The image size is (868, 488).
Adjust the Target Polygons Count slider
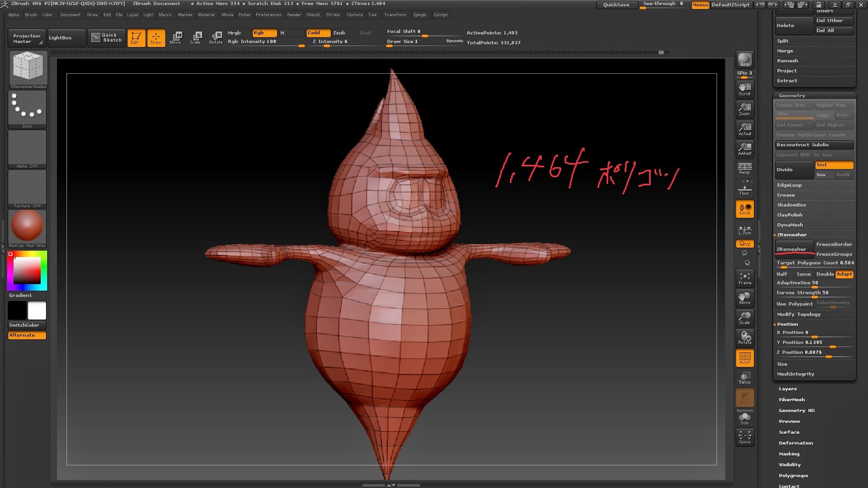coord(815,264)
